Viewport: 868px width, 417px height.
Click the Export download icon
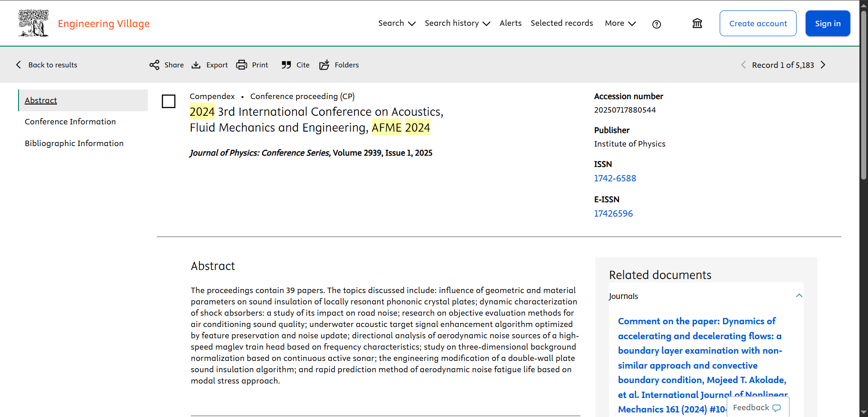196,65
